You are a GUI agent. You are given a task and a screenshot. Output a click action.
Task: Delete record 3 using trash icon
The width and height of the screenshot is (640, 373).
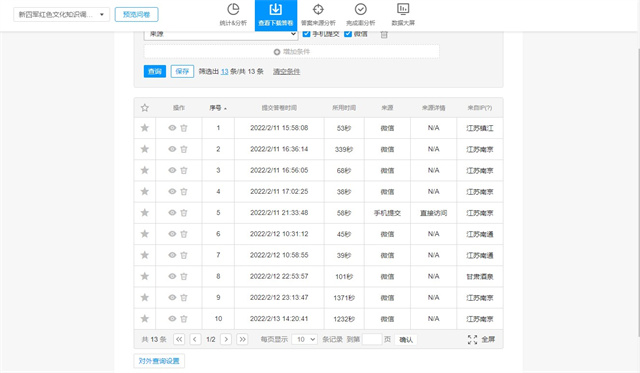pos(184,170)
